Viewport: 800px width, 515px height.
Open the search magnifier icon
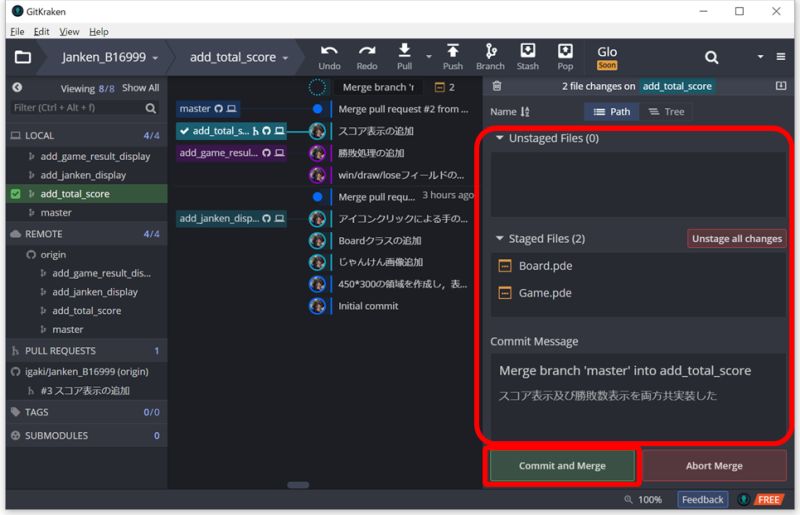click(x=711, y=57)
